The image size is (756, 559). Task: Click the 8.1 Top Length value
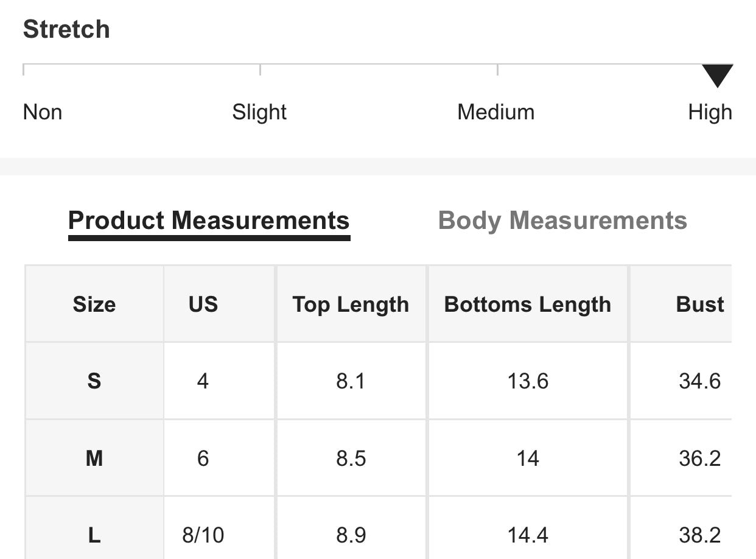click(351, 381)
